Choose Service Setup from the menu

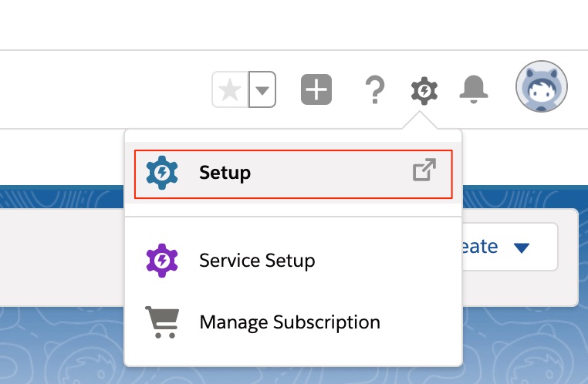pos(257,261)
